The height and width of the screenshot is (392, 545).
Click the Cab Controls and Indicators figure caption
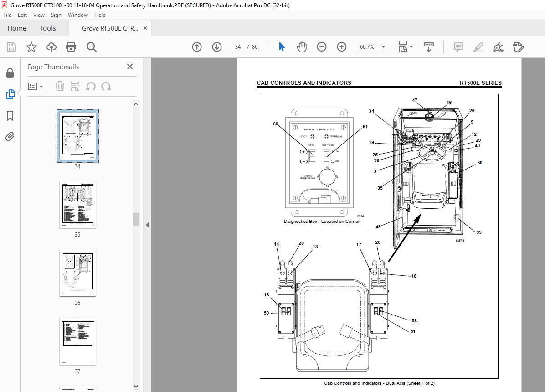click(379, 383)
